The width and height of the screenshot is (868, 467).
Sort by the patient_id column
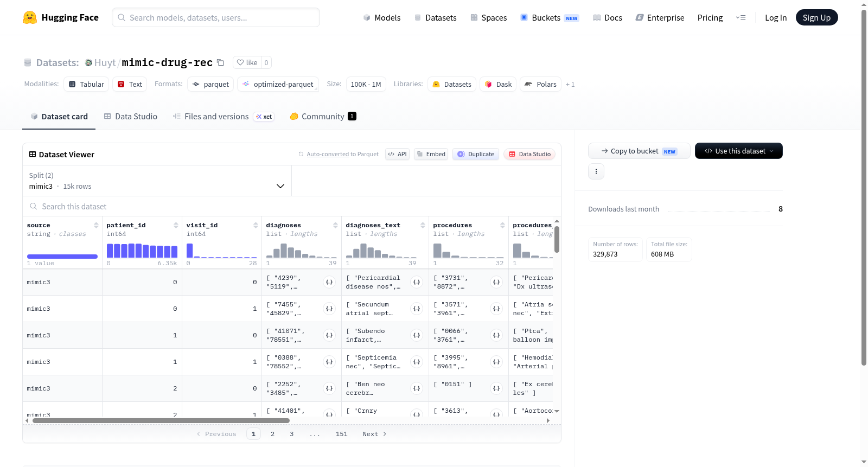pyautogui.click(x=176, y=225)
